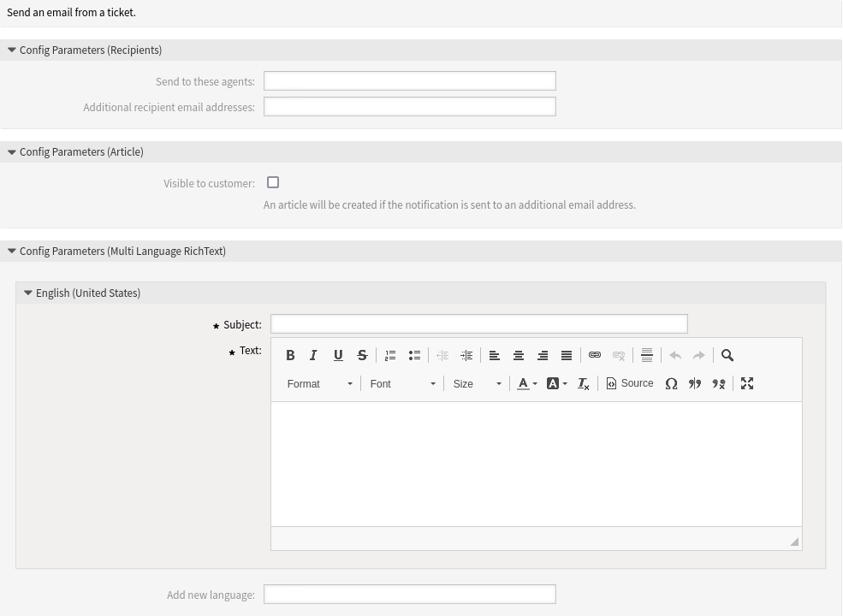This screenshot has width=843, height=616.
Task: Open the text color picker
Action: click(x=527, y=384)
